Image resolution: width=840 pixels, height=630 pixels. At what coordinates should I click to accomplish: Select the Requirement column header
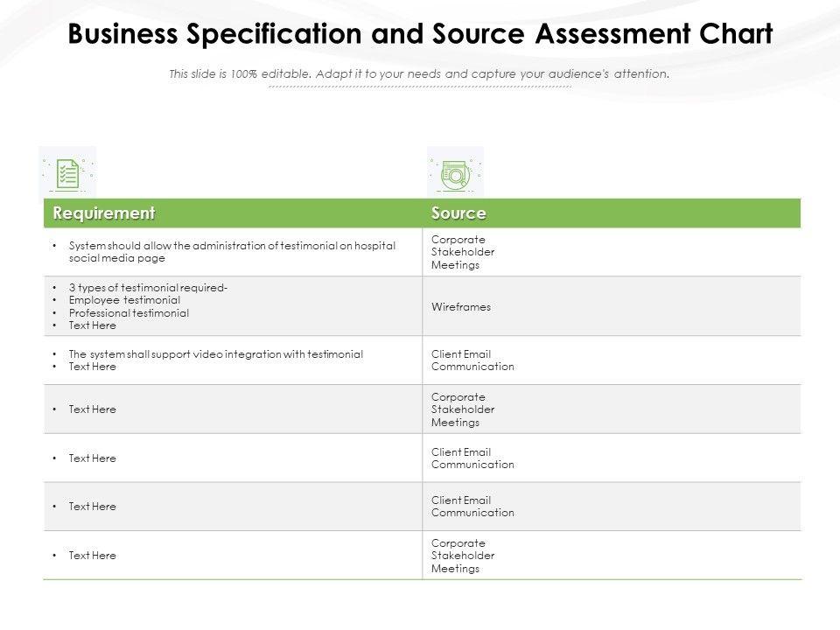click(104, 213)
